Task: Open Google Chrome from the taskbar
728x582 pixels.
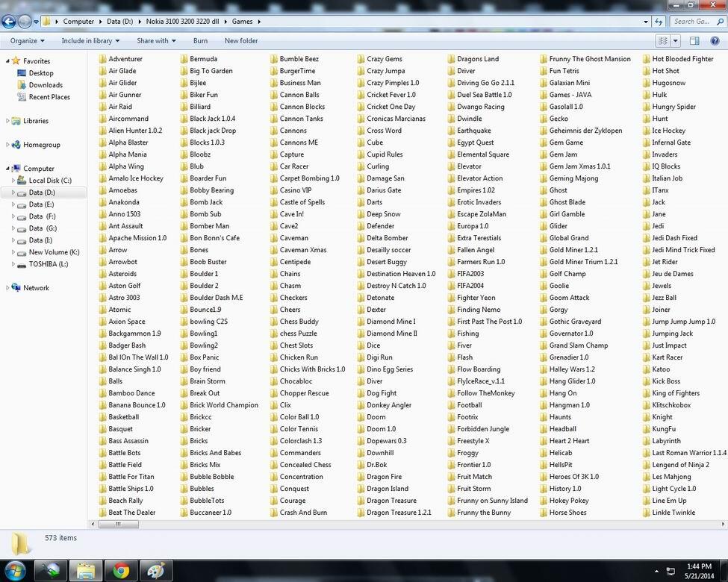Action: point(121,570)
